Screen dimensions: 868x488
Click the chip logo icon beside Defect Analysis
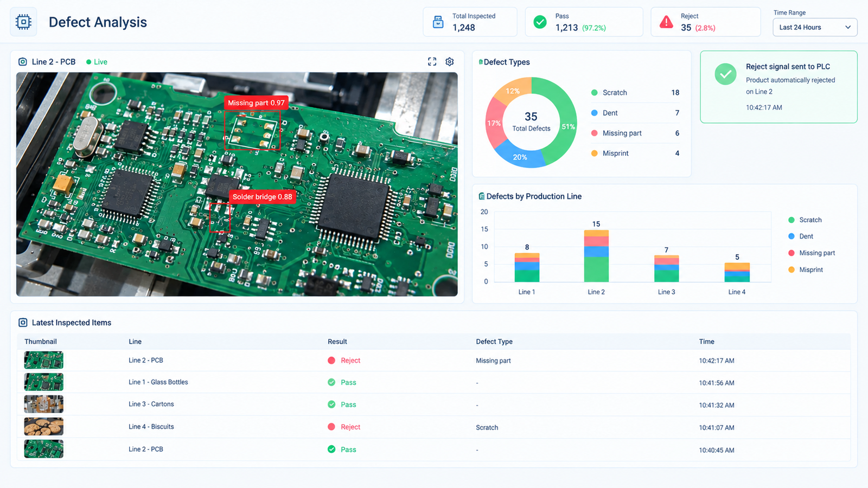click(x=23, y=22)
